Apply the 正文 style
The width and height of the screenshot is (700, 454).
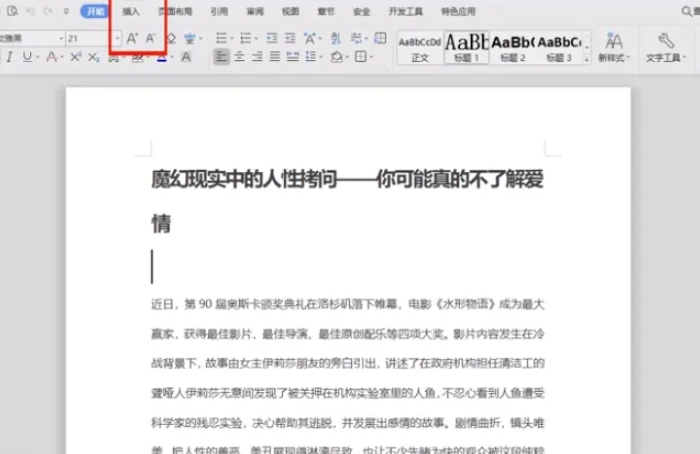click(420, 46)
